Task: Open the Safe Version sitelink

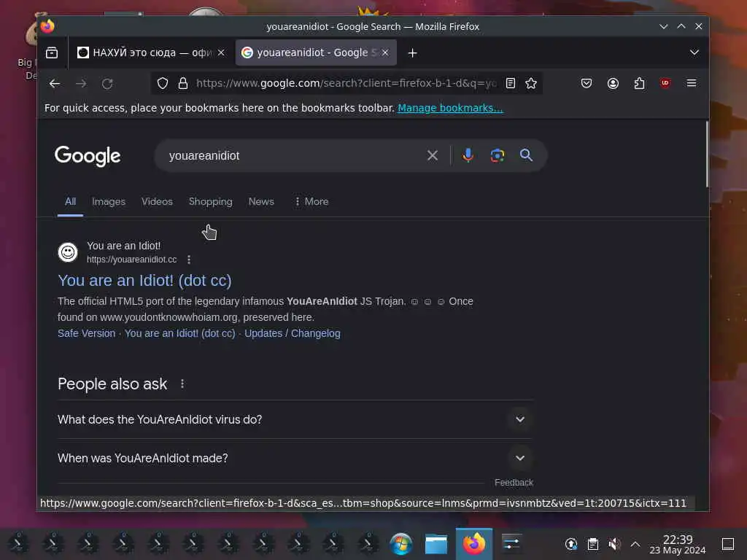Action: [x=86, y=333]
